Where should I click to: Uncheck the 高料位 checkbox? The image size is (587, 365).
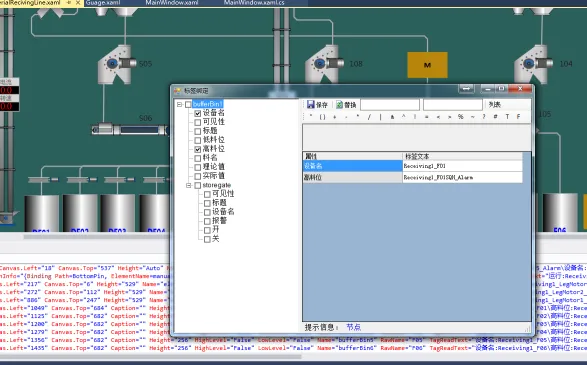coord(198,149)
